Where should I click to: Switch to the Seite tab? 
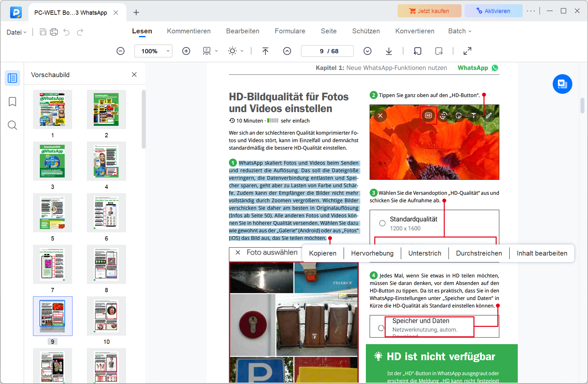(329, 31)
